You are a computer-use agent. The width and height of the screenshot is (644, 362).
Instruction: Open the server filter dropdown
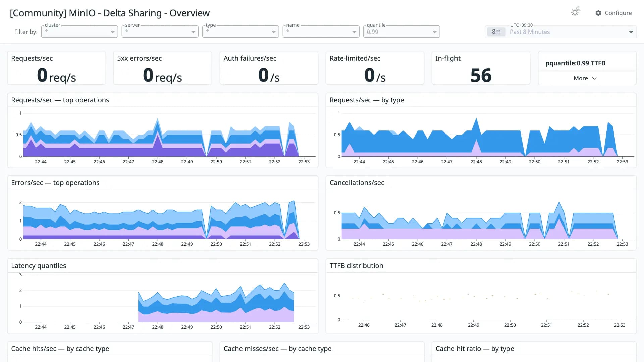tap(160, 32)
